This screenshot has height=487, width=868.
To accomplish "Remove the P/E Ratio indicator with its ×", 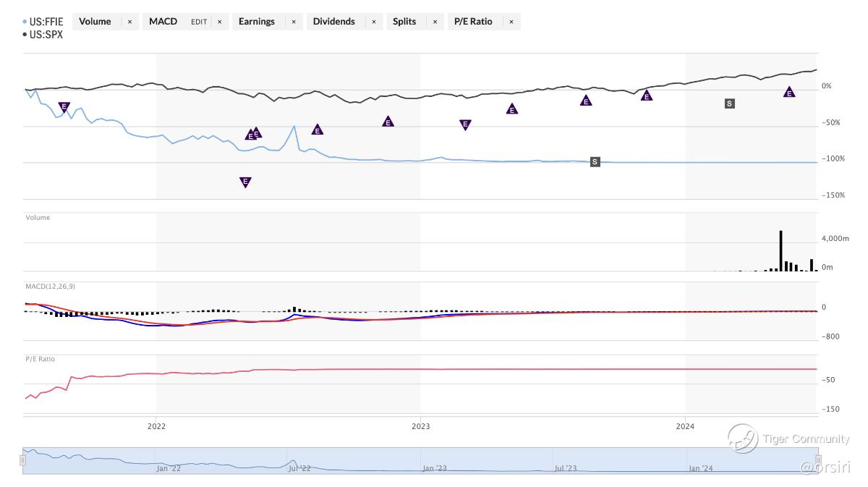I will point(511,22).
